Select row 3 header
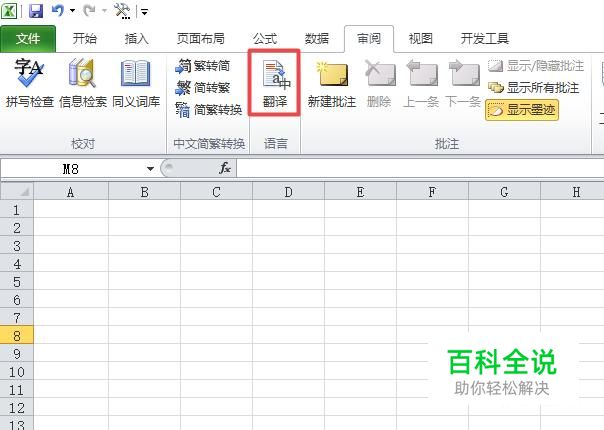604x430 pixels. coord(17,245)
